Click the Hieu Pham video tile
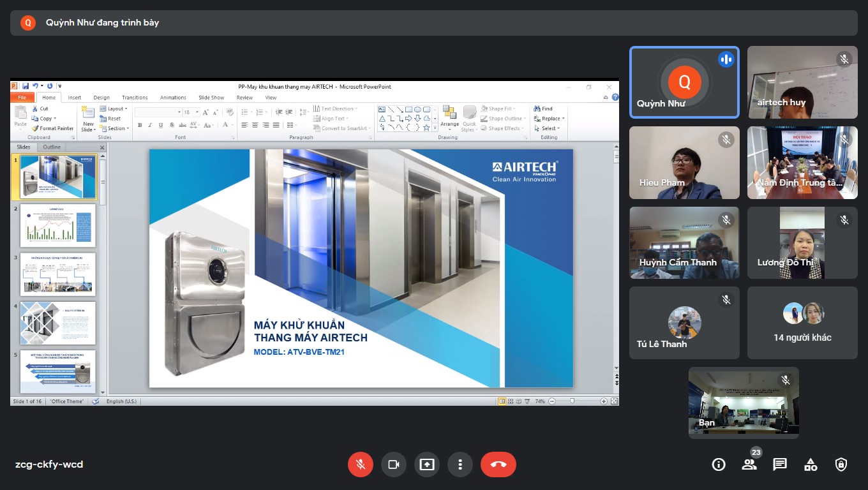868x490 pixels. [x=684, y=163]
